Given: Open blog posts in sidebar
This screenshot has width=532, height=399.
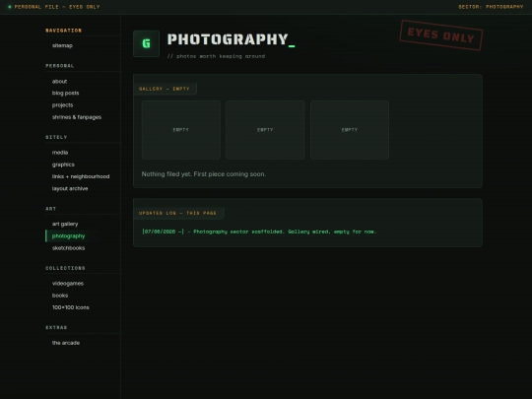Looking at the screenshot, I should point(65,93).
